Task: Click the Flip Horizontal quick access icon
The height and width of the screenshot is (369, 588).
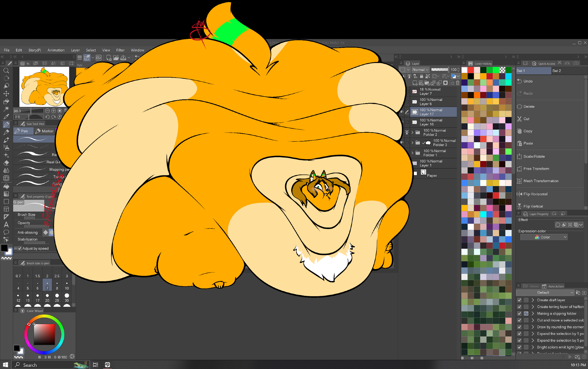Action: pos(519,194)
